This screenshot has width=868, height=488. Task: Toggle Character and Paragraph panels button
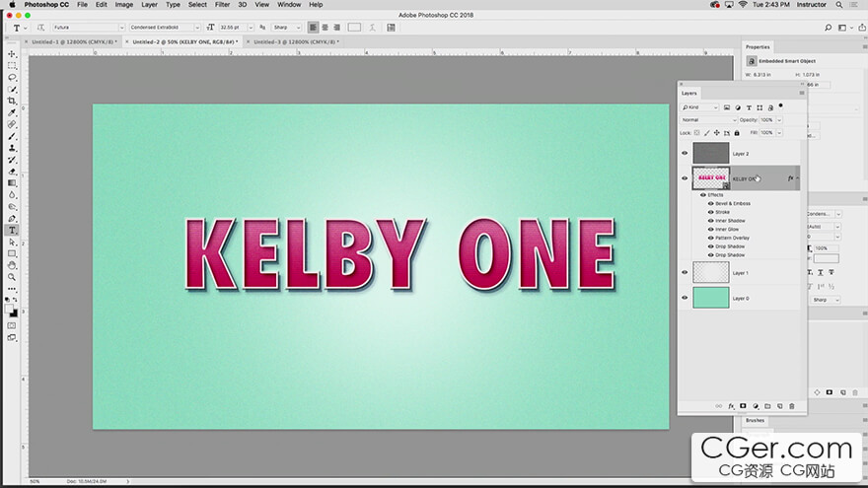391,28
